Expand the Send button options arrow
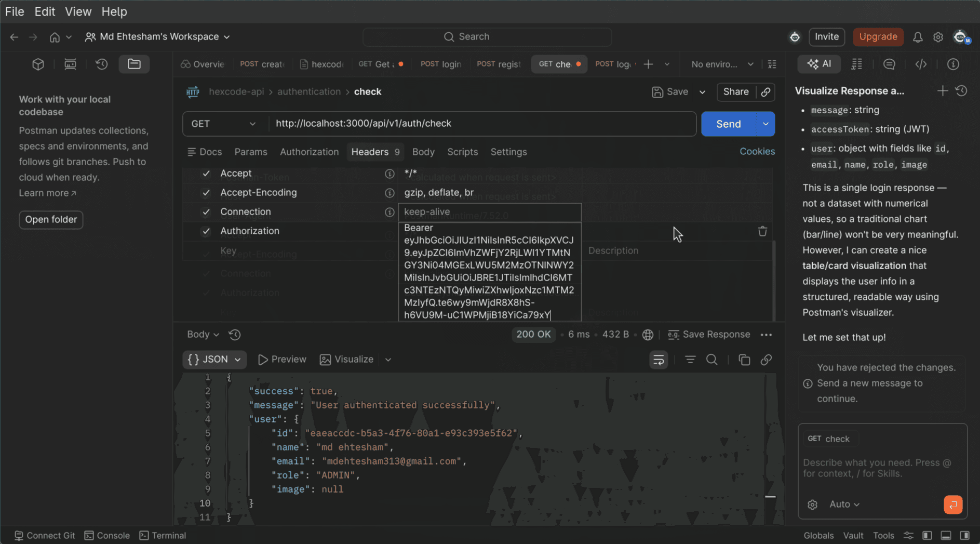This screenshot has width=980, height=544. point(766,124)
